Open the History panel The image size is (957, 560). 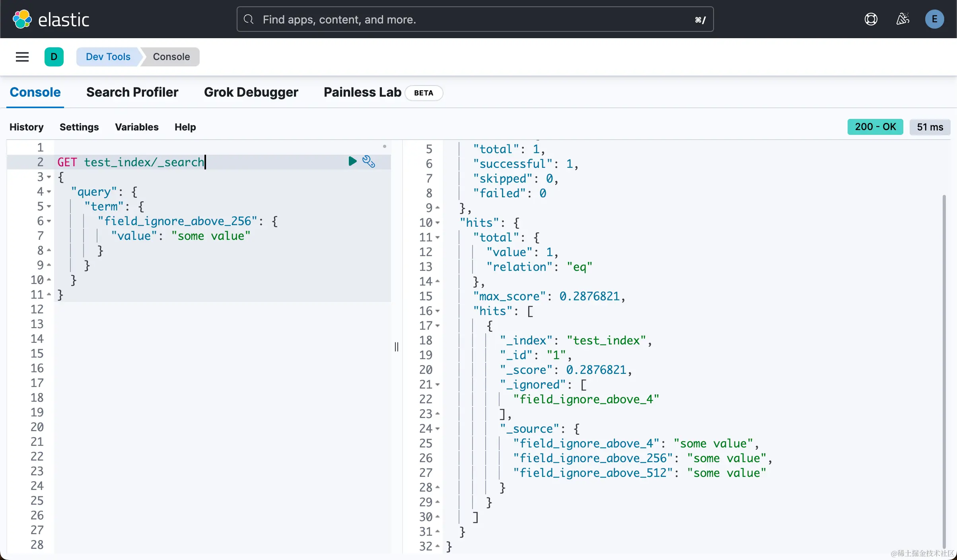click(26, 127)
